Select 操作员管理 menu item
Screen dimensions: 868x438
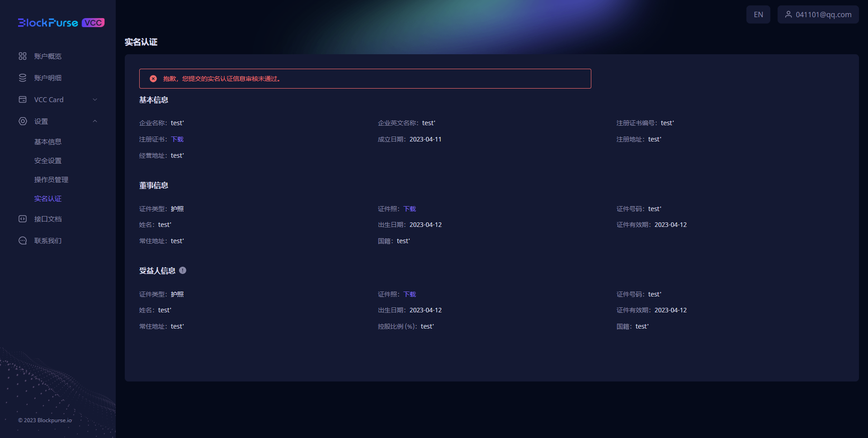(51, 180)
